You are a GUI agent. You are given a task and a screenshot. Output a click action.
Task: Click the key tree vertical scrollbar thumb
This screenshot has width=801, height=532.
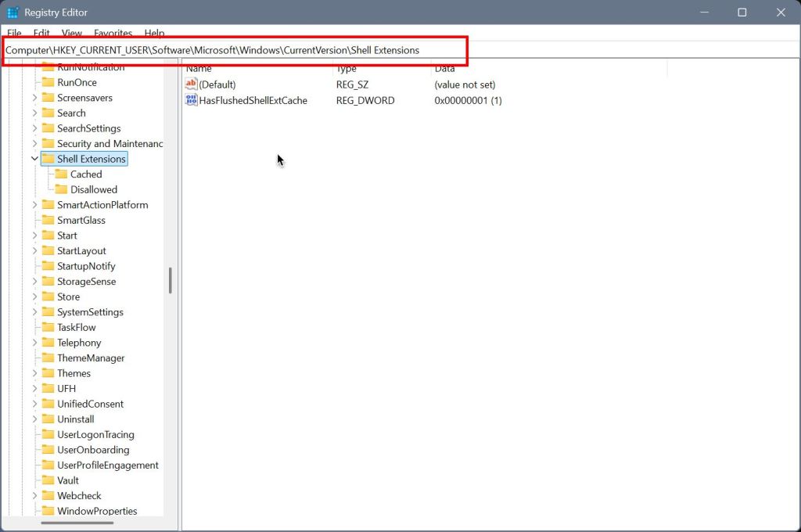click(x=170, y=281)
